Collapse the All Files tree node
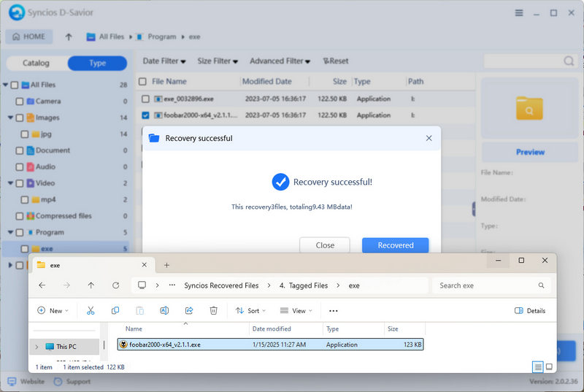The width and height of the screenshot is (584, 392). (6, 85)
